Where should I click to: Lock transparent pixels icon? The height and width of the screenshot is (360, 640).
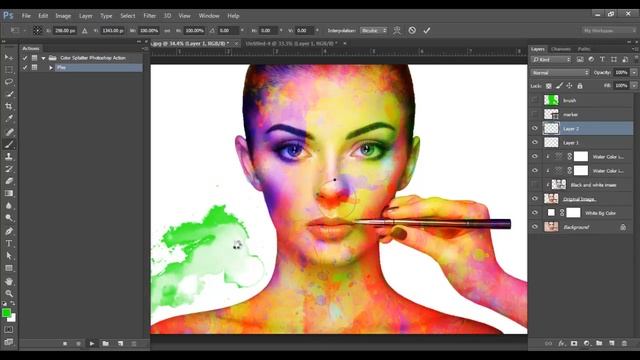pos(549,86)
